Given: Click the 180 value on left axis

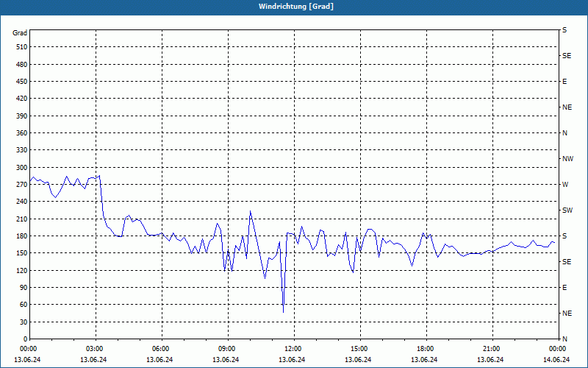Looking at the screenshot, I should (x=22, y=236).
